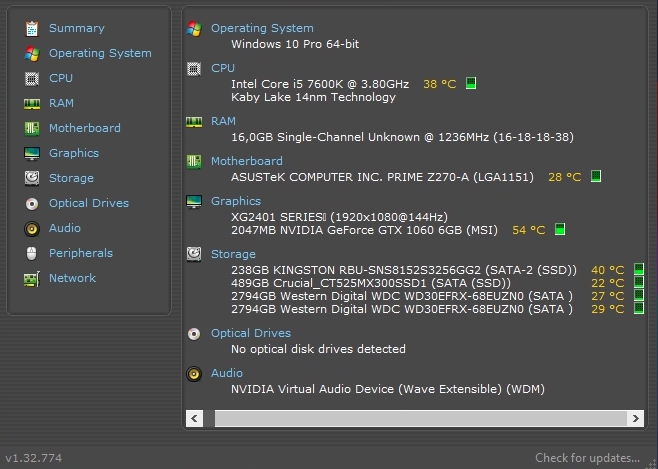Click the RAM icon beside RAM heading in main panel
Image resolution: width=658 pixels, height=469 pixels.
point(194,122)
